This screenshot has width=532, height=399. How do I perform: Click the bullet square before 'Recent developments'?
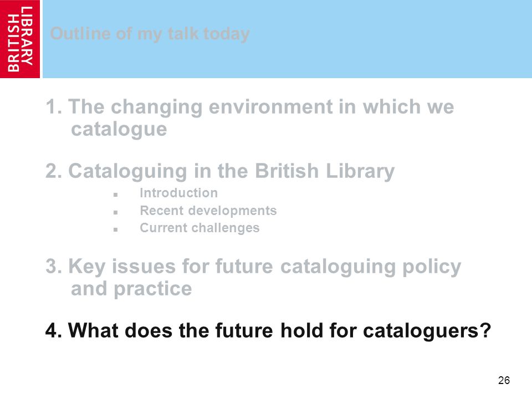click(x=116, y=212)
